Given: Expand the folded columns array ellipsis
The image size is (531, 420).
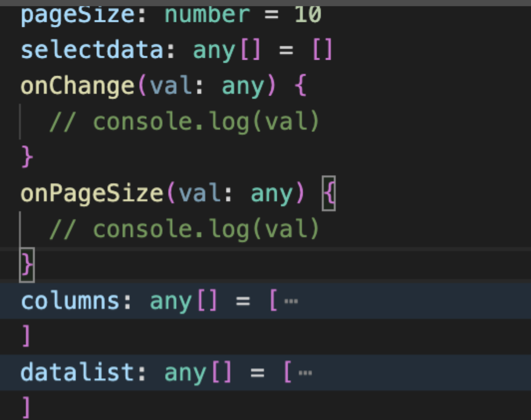Looking at the screenshot, I should pyautogui.click(x=291, y=301).
